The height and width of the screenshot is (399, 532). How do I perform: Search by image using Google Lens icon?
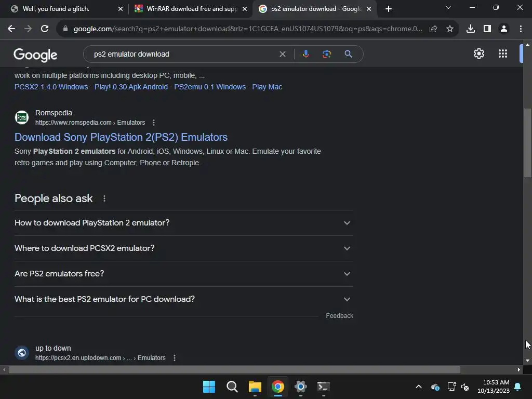click(327, 54)
